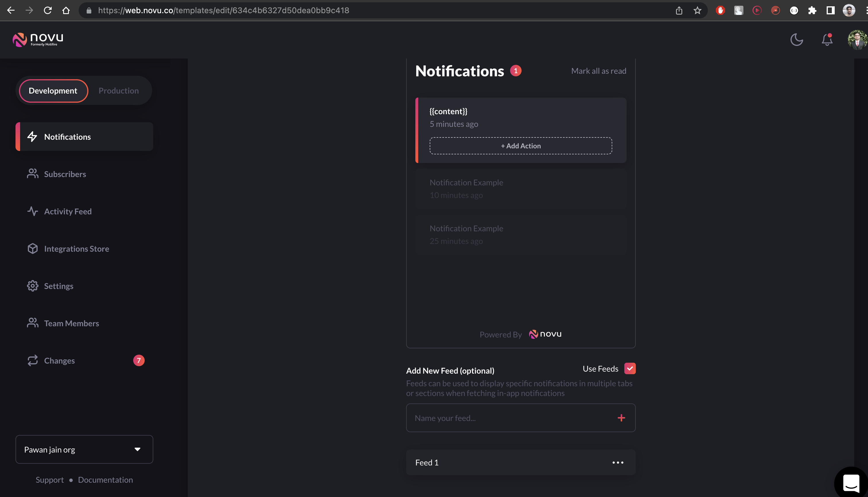
Task: Open the Notifications section in the sidebar
Action: (x=67, y=137)
